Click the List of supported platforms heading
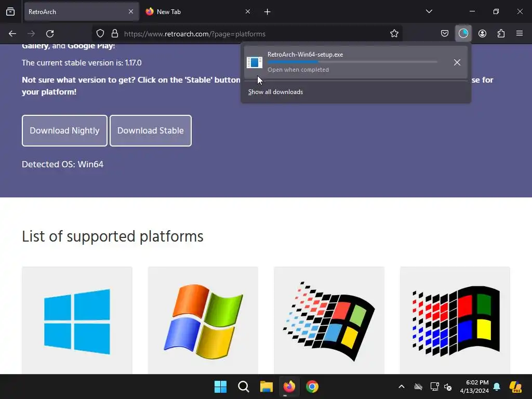The width and height of the screenshot is (532, 399). click(113, 236)
